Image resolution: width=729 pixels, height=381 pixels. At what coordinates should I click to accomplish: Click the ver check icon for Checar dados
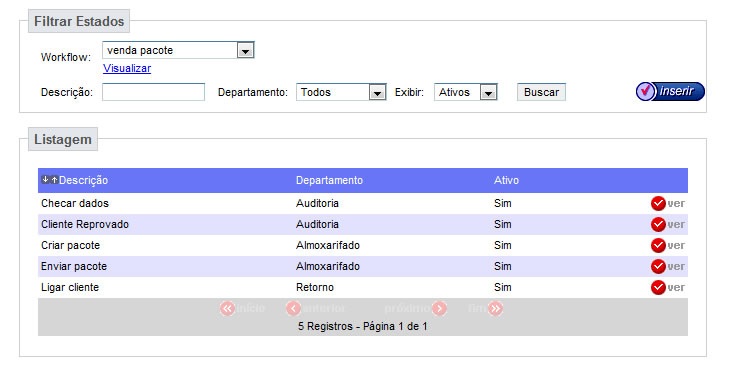(658, 203)
